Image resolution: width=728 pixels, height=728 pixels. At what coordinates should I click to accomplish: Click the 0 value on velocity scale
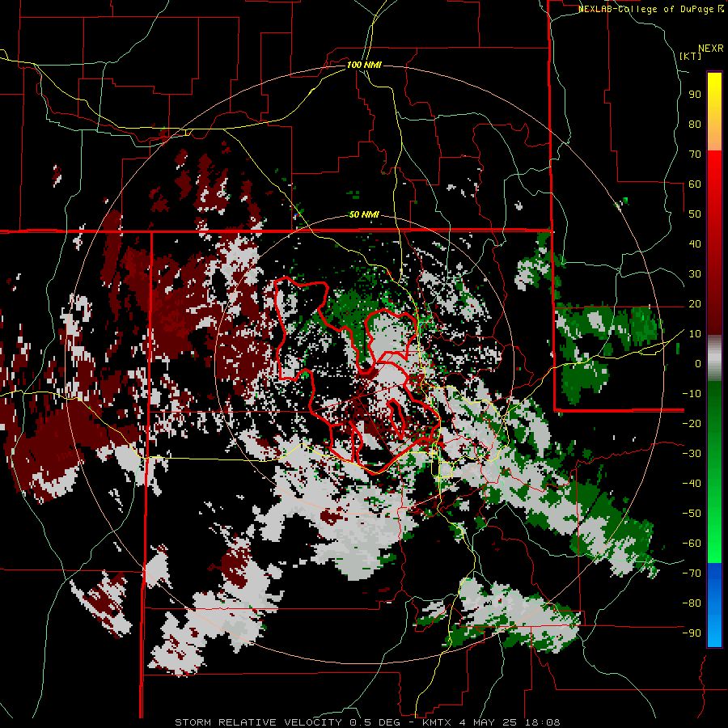coord(698,364)
